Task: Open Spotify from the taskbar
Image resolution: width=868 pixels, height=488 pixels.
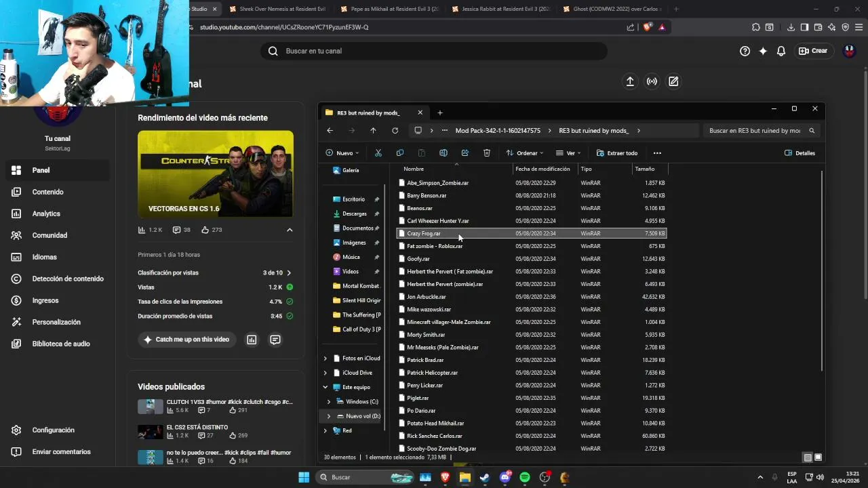Action: point(525,477)
